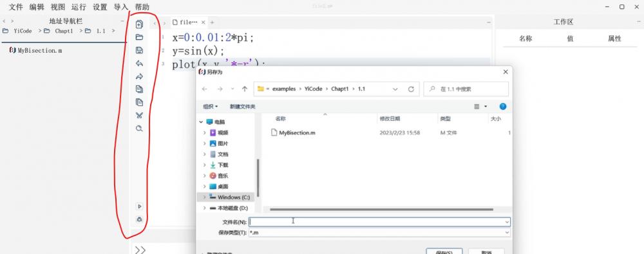Sort dialog file list by 修改日期 column
The height and width of the screenshot is (254, 644).
pyautogui.click(x=390, y=118)
